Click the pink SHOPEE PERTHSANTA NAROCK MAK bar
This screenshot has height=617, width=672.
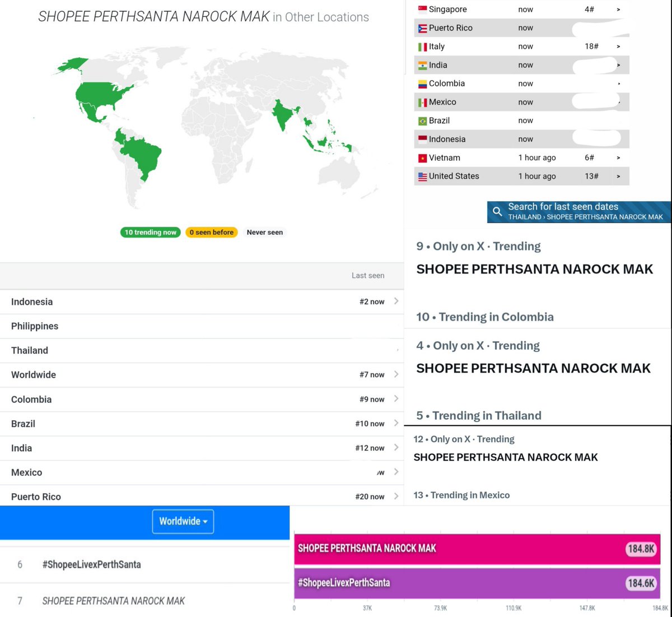pos(477,549)
